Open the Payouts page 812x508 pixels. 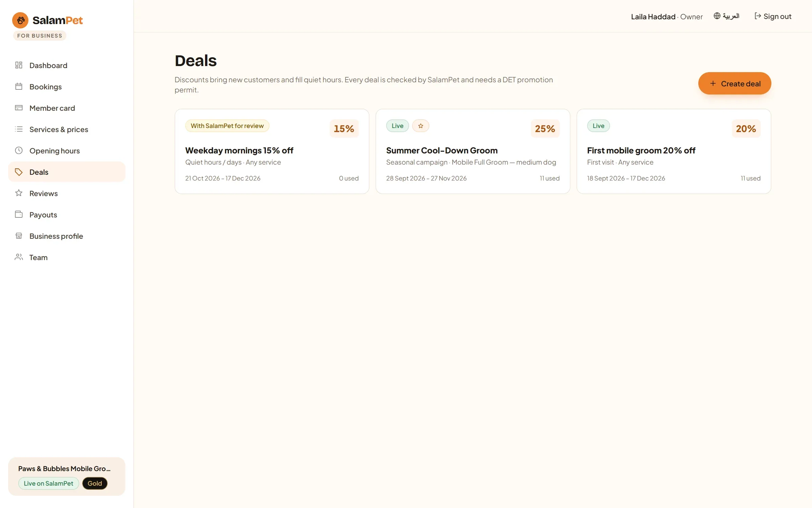click(67, 214)
